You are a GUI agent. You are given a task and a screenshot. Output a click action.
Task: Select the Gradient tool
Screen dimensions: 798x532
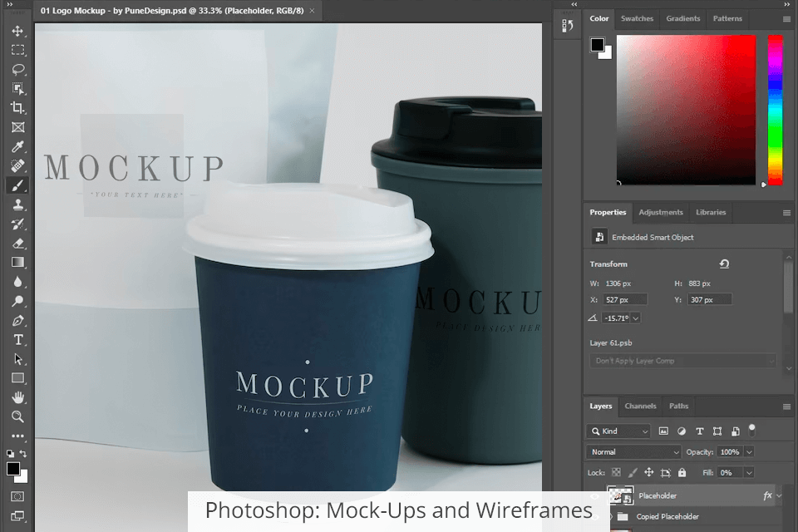click(17, 262)
